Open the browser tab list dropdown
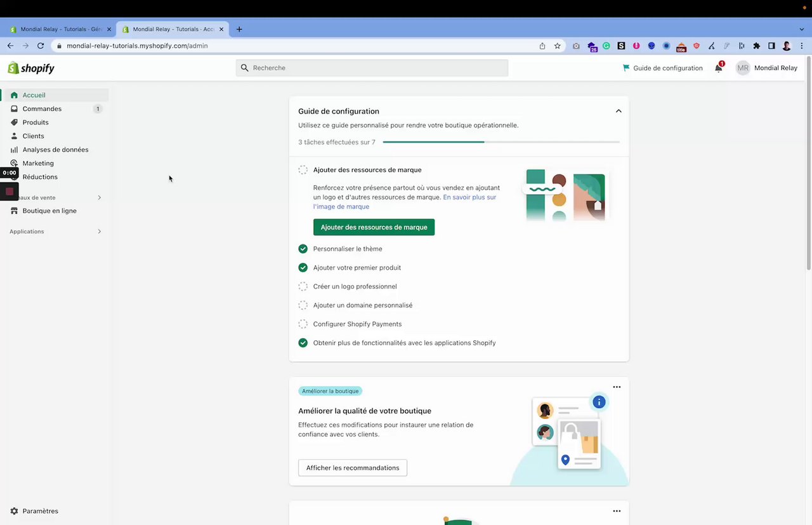 [x=802, y=29]
